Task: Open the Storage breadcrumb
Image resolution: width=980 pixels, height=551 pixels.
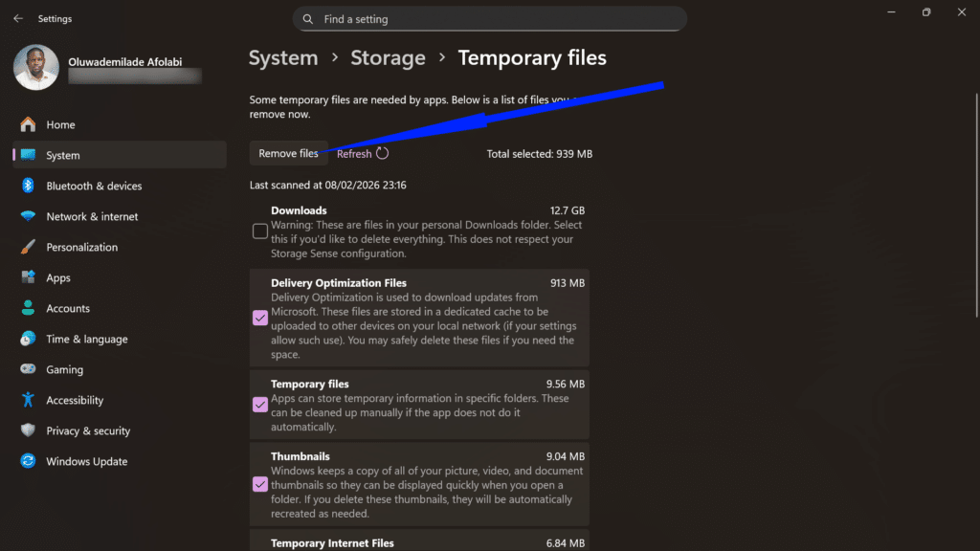Action: (x=388, y=57)
